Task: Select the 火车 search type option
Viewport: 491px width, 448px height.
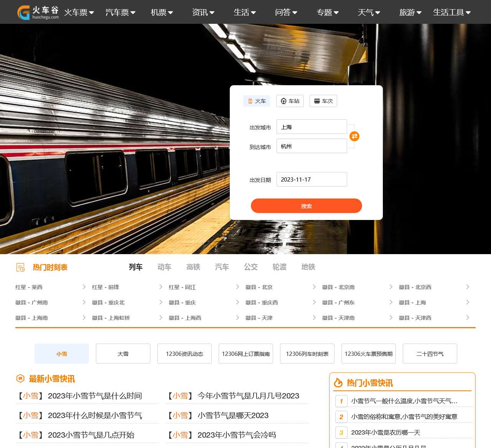Action: click(x=256, y=101)
